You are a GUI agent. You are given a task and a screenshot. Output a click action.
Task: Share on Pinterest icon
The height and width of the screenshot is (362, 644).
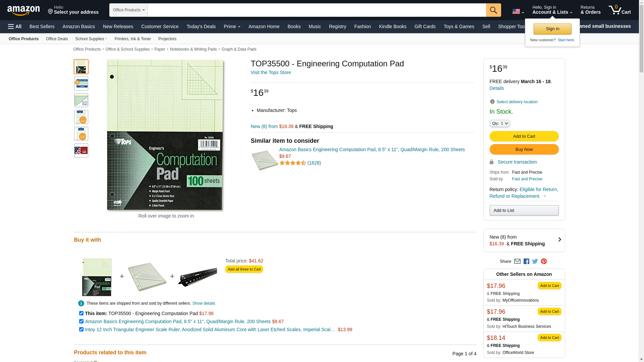(x=544, y=261)
